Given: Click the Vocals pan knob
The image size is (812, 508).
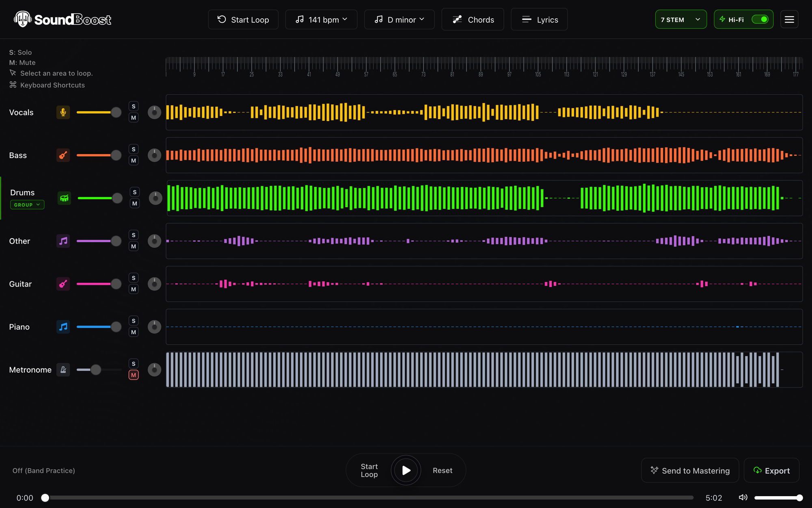Looking at the screenshot, I should pyautogui.click(x=154, y=112).
